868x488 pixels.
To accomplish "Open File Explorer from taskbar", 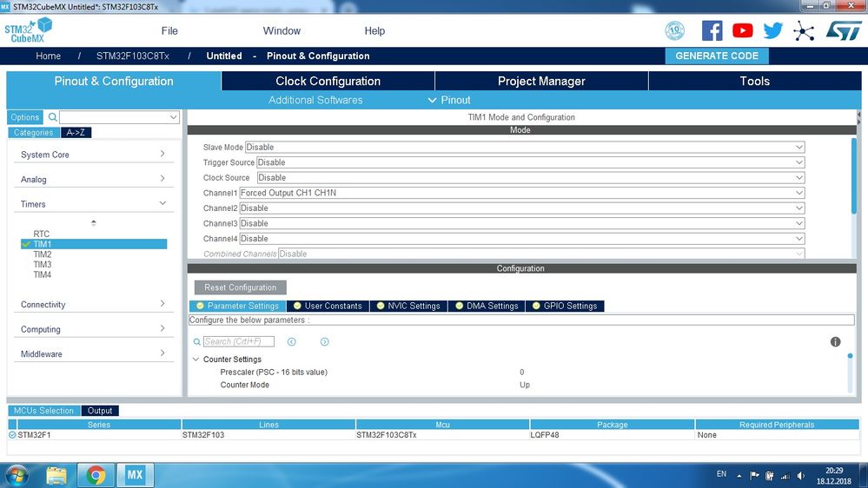I will [x=56, y=475].
